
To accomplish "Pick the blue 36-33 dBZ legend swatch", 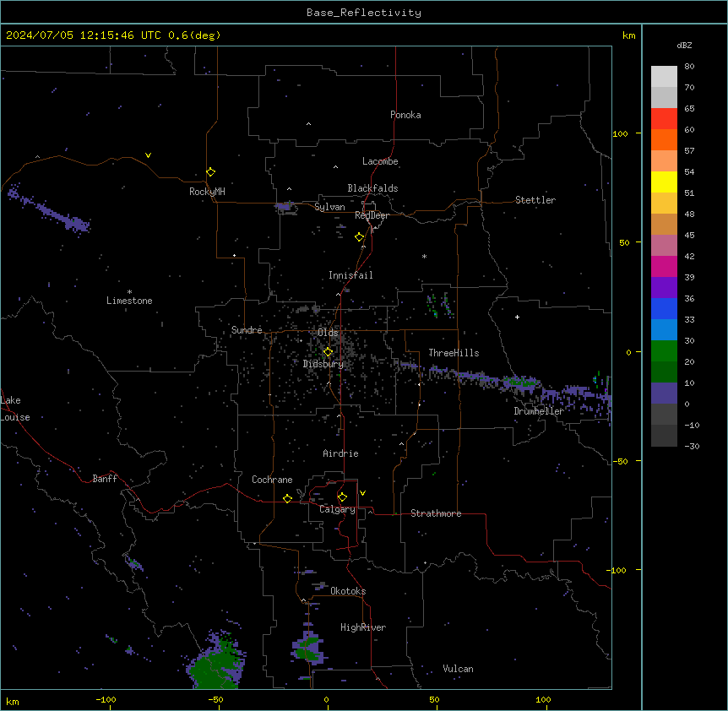I will click(x=664, y=308).
